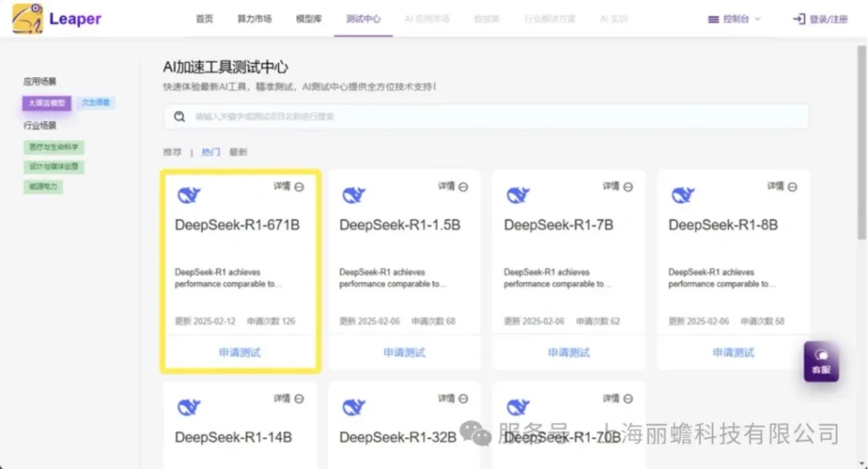
Task: Click the Leaper frog logo icon
Action: (x=27, y=19)
